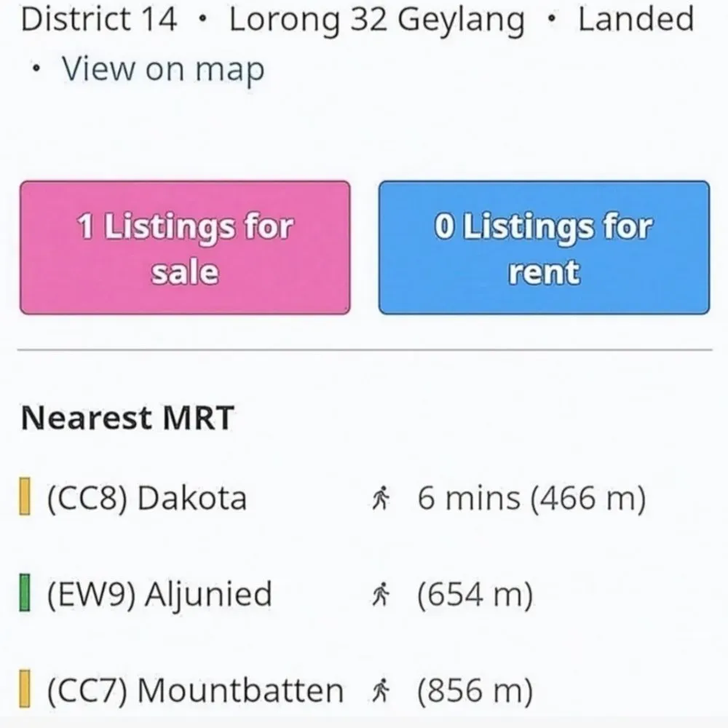Click the (856 m) distance text
The width and height of the screenshot is (728, 728).
(x=475, y=691)
